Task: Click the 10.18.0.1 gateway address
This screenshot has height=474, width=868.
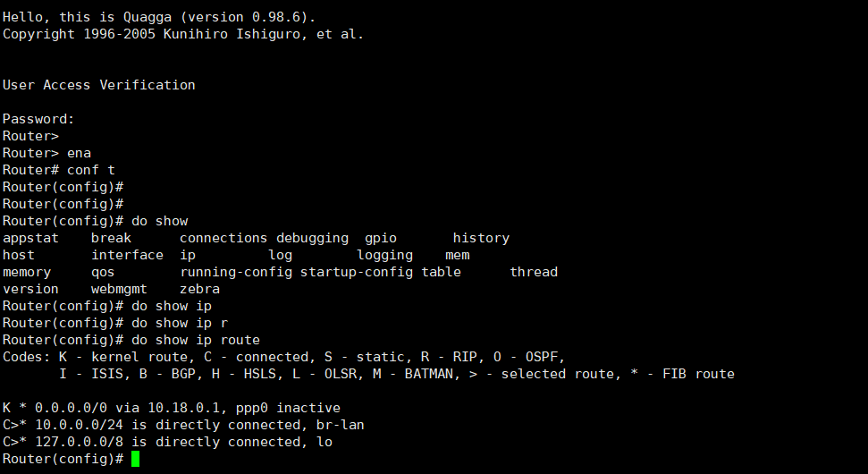Action: (x=184, y=408)
